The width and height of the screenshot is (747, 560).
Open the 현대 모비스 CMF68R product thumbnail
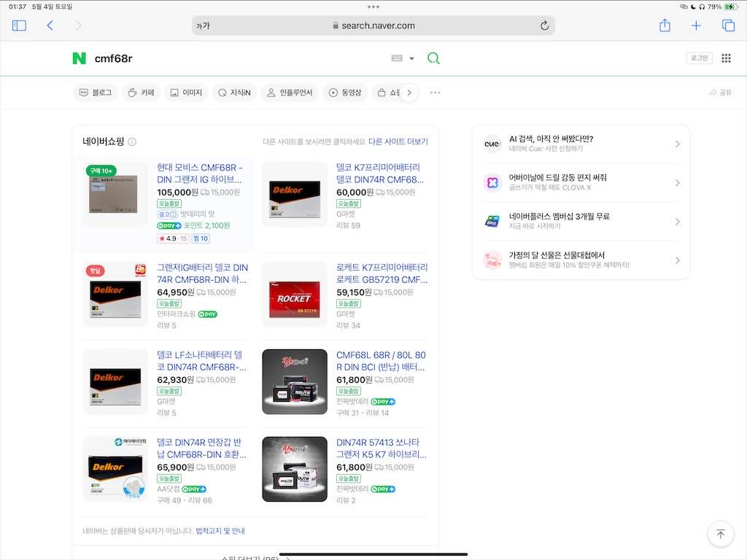115,194
